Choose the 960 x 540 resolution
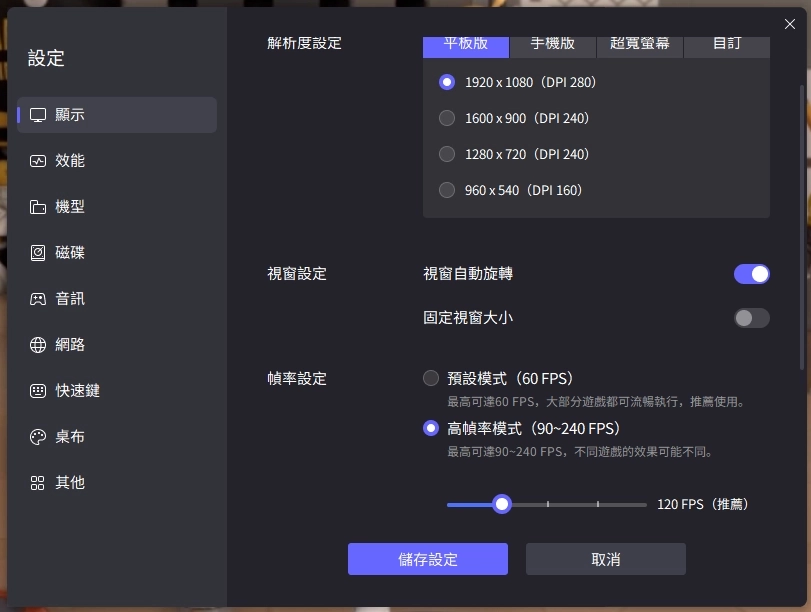 tap(446, 190)
